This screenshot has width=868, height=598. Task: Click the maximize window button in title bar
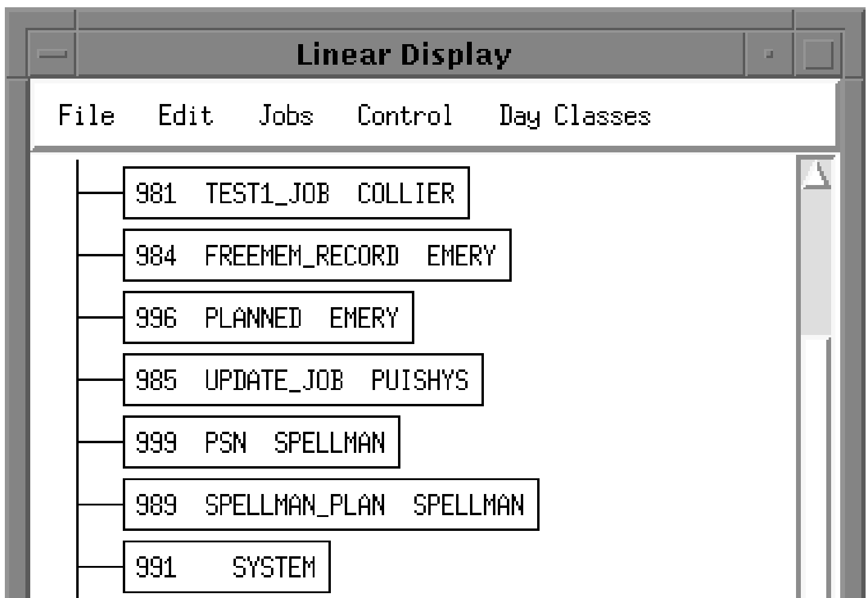(818, 54)
